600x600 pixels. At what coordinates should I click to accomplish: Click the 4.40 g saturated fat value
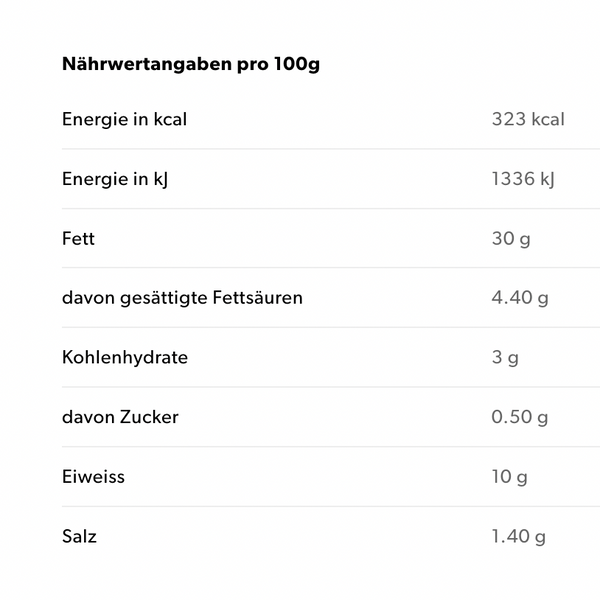coord(520,298)
